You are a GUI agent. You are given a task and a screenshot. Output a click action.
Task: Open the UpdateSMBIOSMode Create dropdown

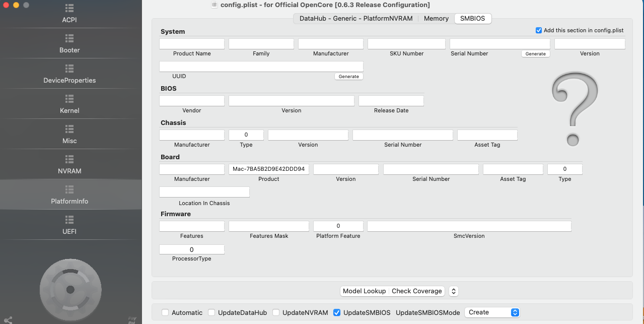click(x=492, y=312)
